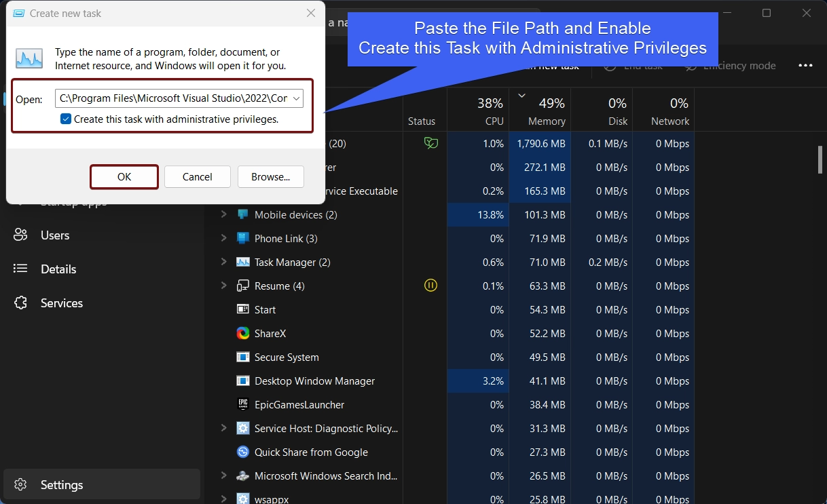Open the Details page in sidebar
Viewport: 827px width, 504px height.
coord(58,269)
